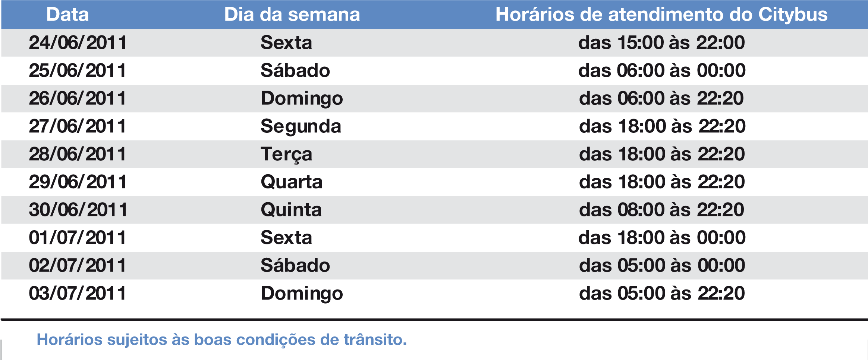Click the Data column header
868x360 pixels.
pyautogui.click(x=67, y=15)
